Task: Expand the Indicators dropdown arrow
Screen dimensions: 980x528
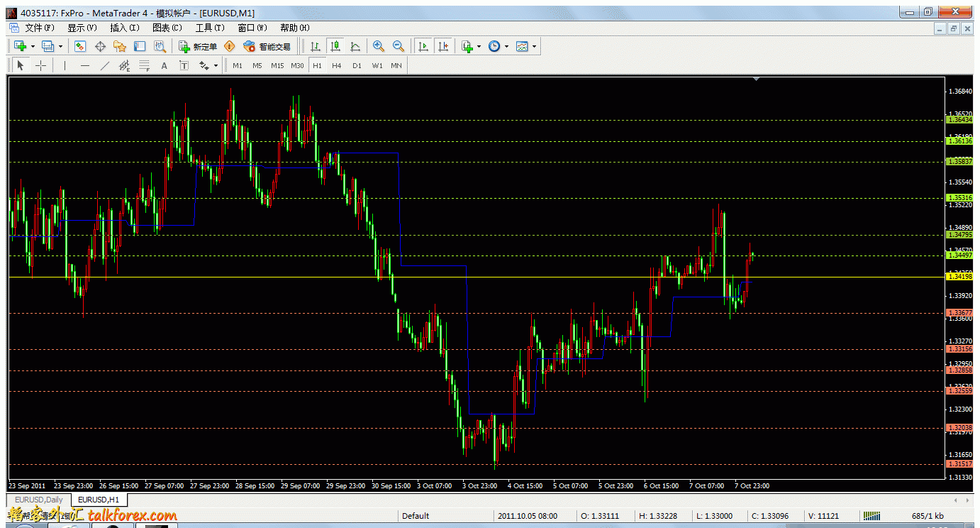Action: coord(479,46)
